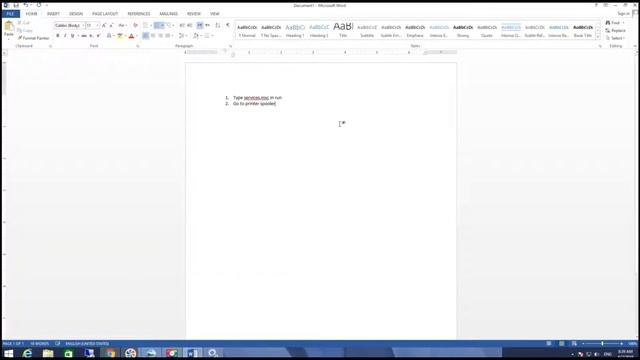Image resolution: width=640 pixels, height=360 pixels.
Task: Open the borders dropdown
Action: [x=212, y=36]
